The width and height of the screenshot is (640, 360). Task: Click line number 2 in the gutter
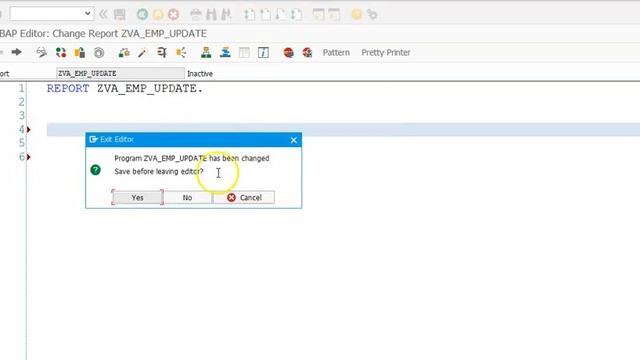click(x=21, y=102)
